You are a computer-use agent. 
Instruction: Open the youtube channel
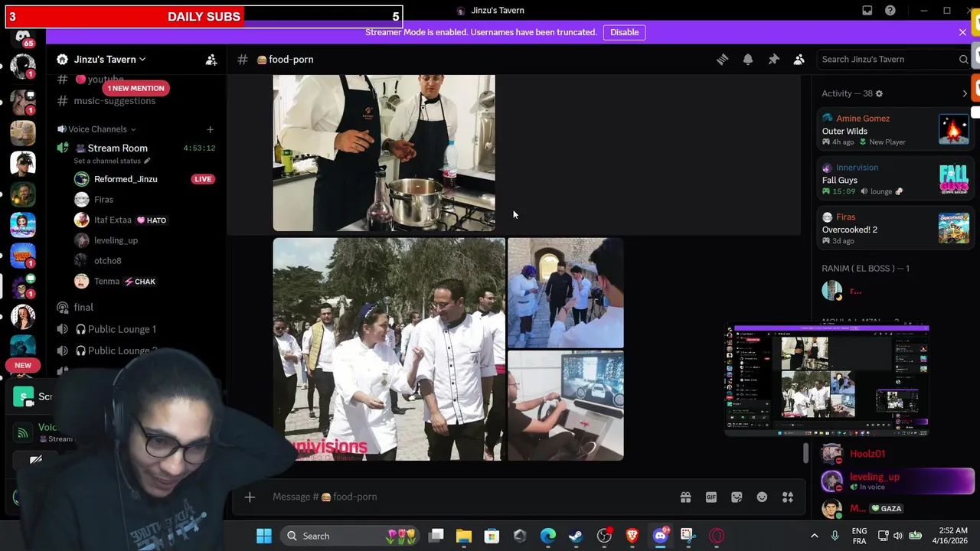(x=106, y=79)
